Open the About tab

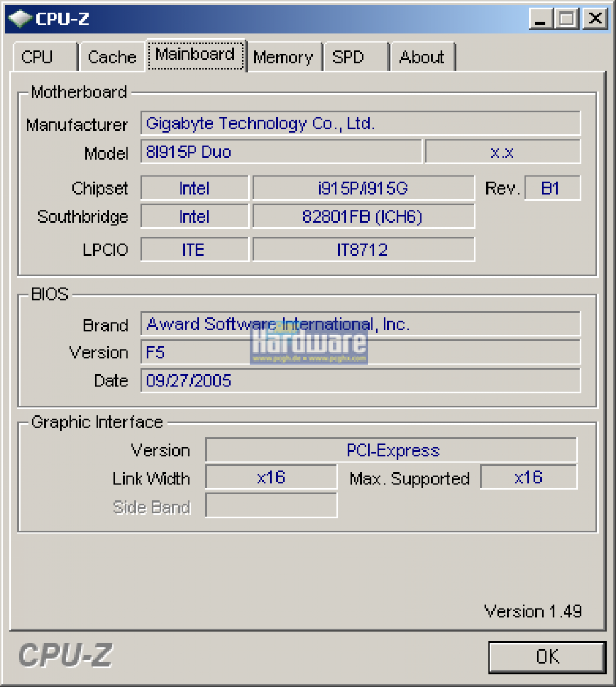click(x=423, y=57)
